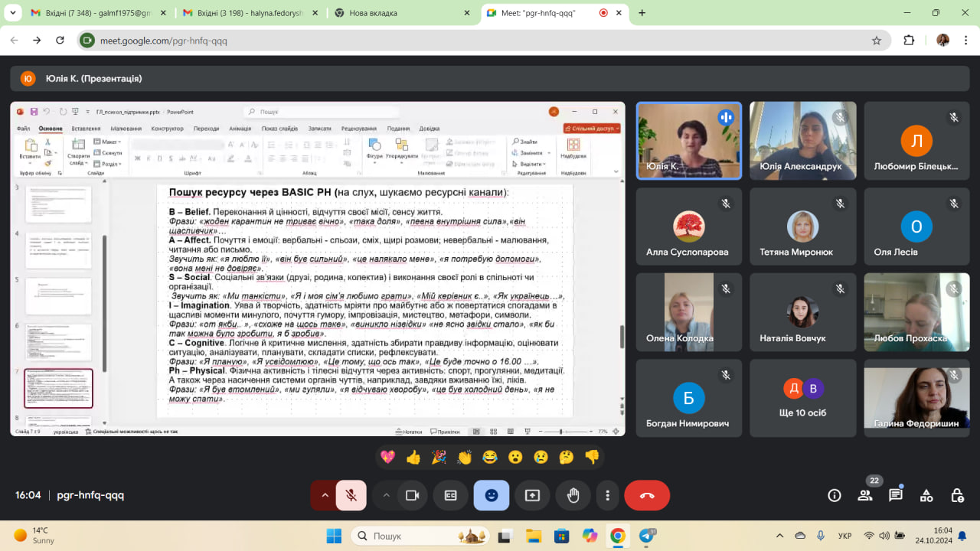This screenshot has width=980, height=551.
Task: Unmute the microphone in Meet
Action: [x=351, y=495]
